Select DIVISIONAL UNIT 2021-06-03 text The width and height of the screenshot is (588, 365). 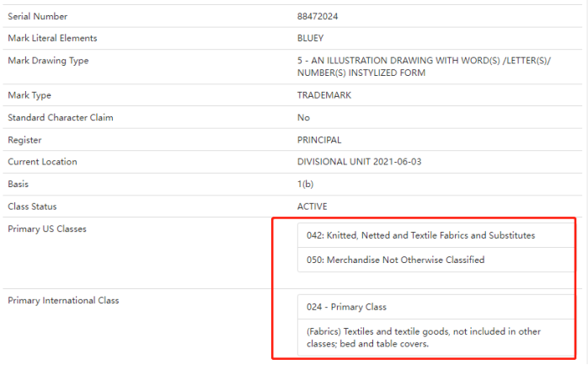[x=359, y=162]
